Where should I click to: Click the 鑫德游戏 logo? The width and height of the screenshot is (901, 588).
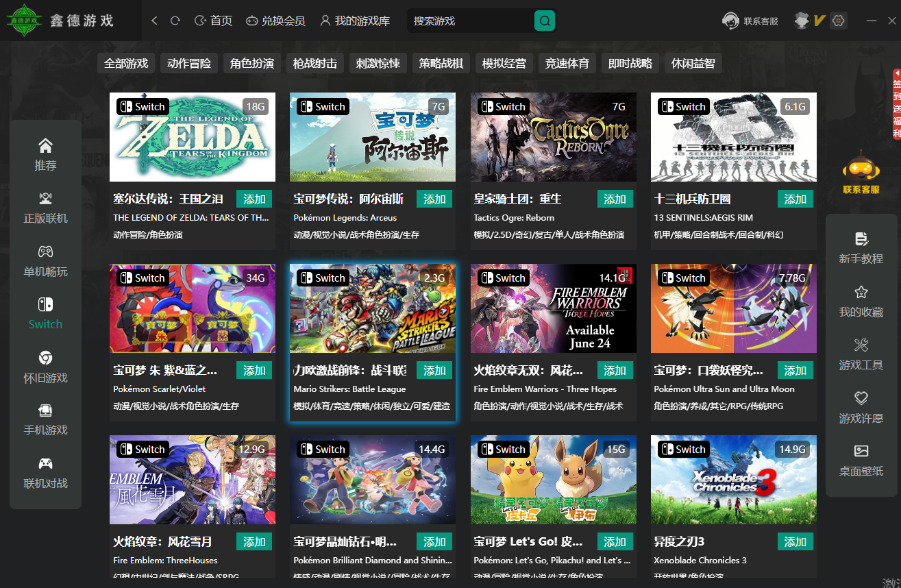(x=60, y=21)
